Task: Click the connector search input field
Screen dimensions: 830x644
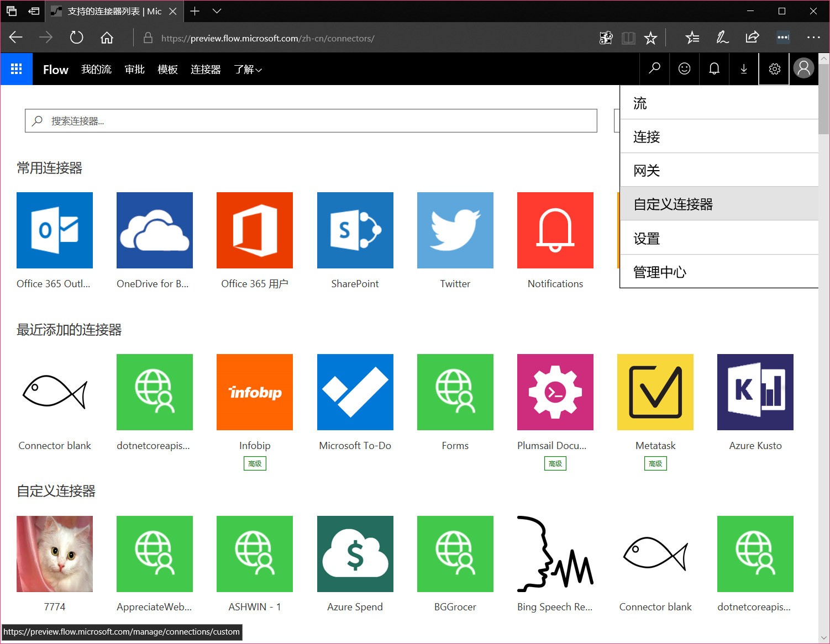Action: pos(309,120)
